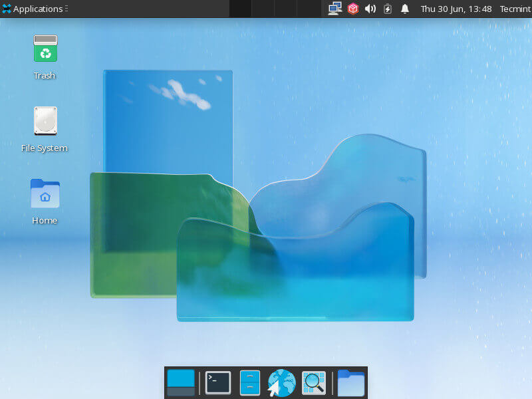Viewport: 532px width, 399px height.
Task: Launch the web browser globe icon
Action: (281, 383)
